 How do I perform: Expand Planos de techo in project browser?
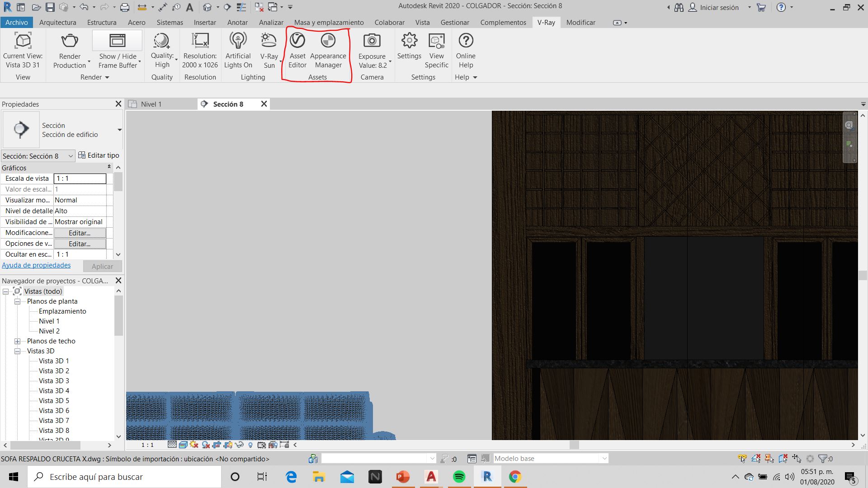(17, 341)
